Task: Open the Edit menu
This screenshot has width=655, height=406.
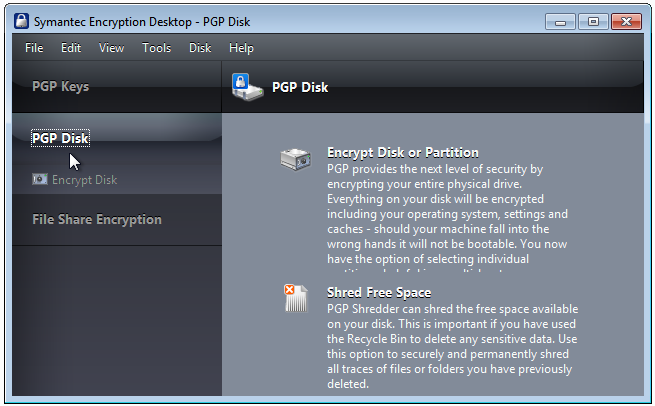Action: coord(71,48)
